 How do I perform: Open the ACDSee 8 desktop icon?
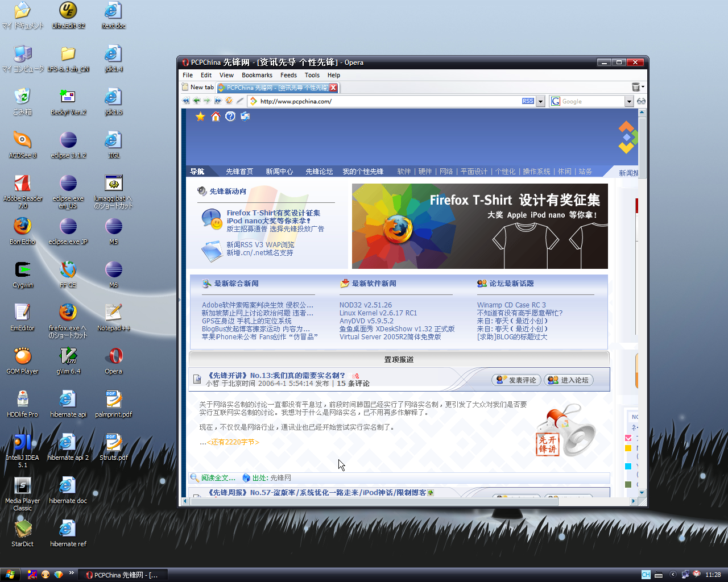[x=22, y=145]
